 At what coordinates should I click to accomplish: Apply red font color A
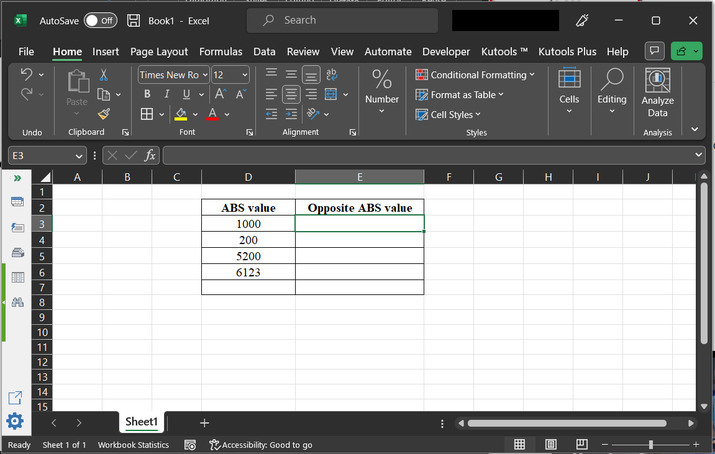point(212,114)
